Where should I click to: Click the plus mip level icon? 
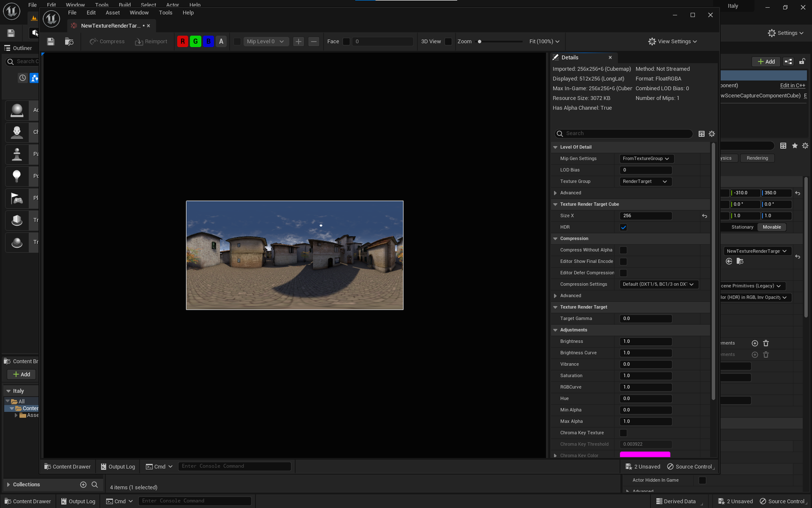(x=299, y=41)
